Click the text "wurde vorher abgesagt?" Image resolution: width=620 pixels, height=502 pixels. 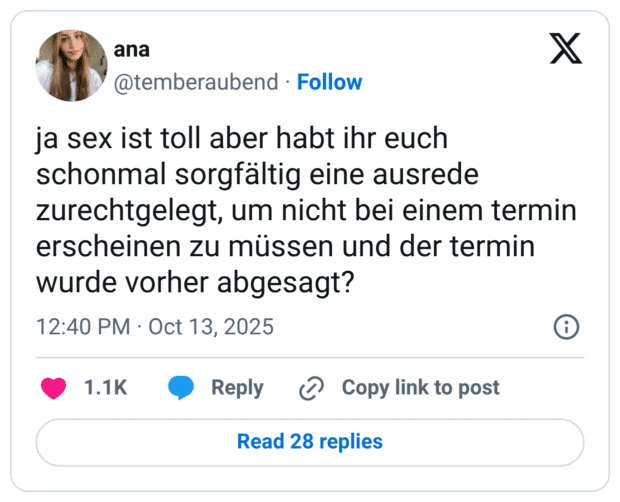(x=196, y=284)
